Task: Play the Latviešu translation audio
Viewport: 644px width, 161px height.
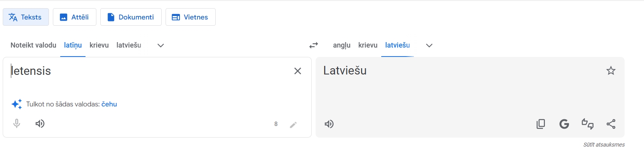Action: (x=329, y=124)
